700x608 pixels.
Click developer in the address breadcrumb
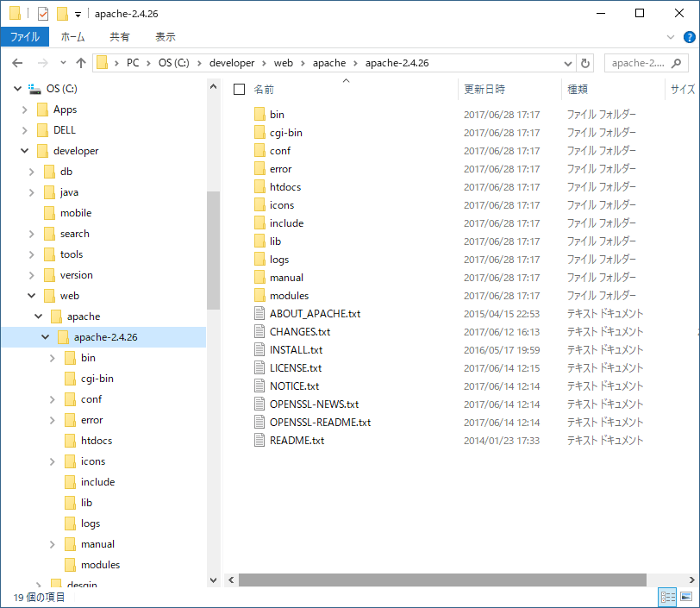click(x=232, y=63)
